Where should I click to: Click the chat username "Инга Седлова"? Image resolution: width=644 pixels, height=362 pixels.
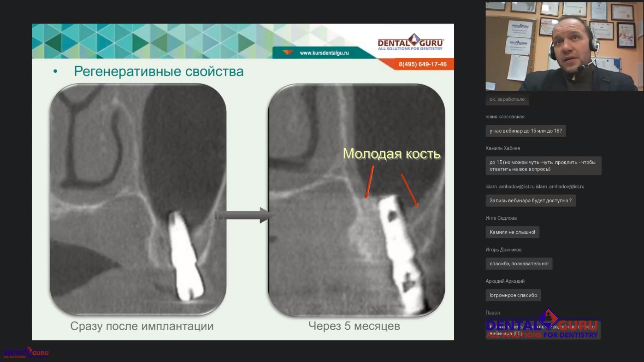tap(501, 218)
